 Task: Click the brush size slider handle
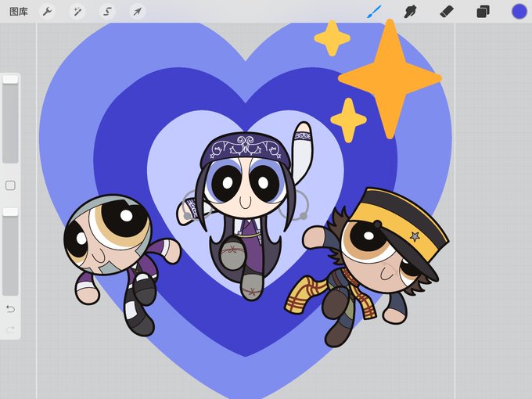[x=10, y=79]
